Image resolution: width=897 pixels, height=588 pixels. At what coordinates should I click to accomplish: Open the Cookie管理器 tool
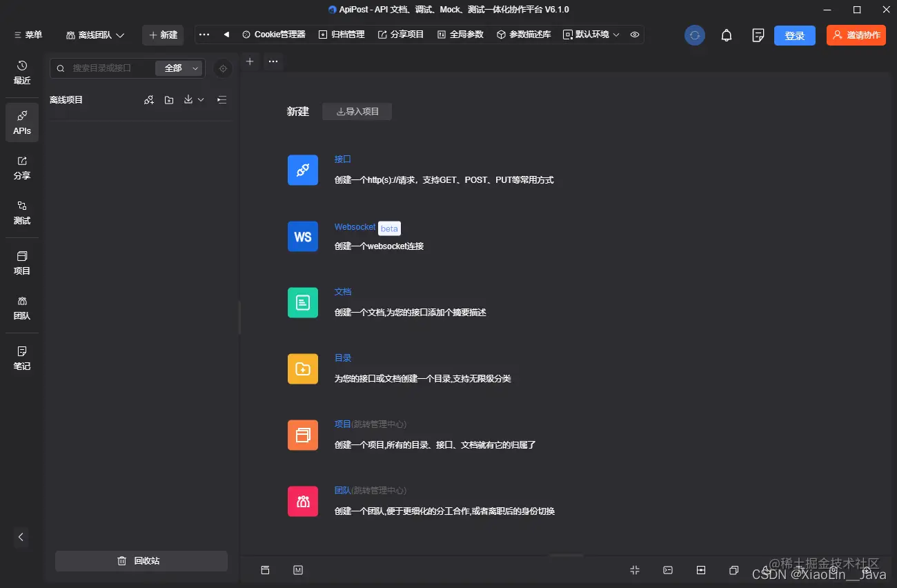pyautogui.click(x=273, y=34)
